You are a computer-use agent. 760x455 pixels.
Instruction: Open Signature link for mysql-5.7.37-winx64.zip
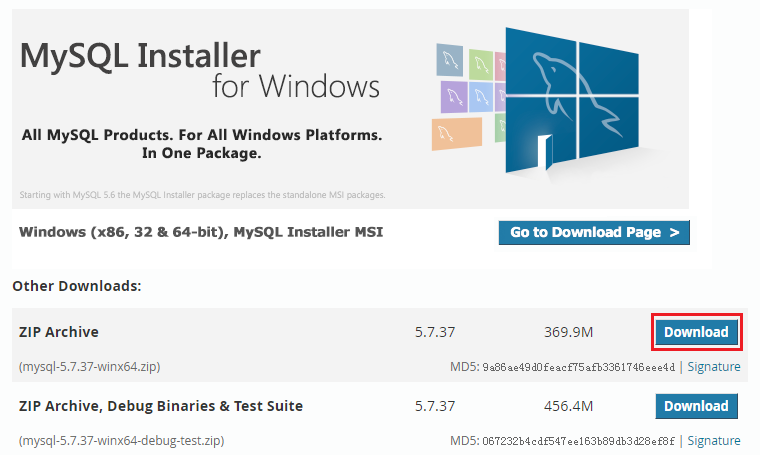[x=713, y=367]
